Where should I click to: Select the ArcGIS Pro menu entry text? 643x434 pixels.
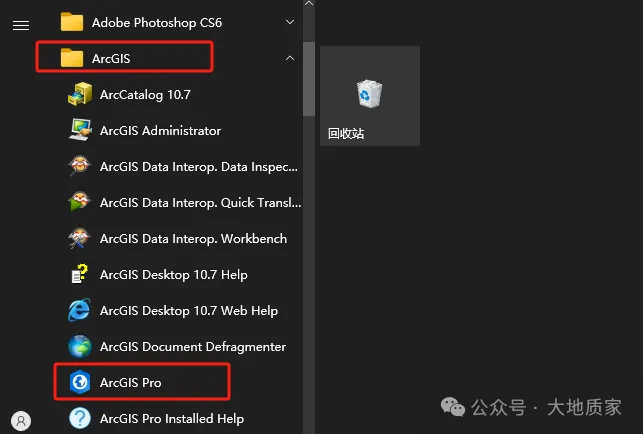[130, 383]
